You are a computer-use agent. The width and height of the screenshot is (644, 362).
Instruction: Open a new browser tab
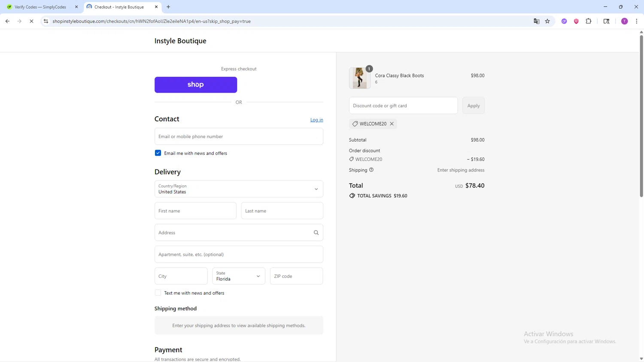(168, 7)
